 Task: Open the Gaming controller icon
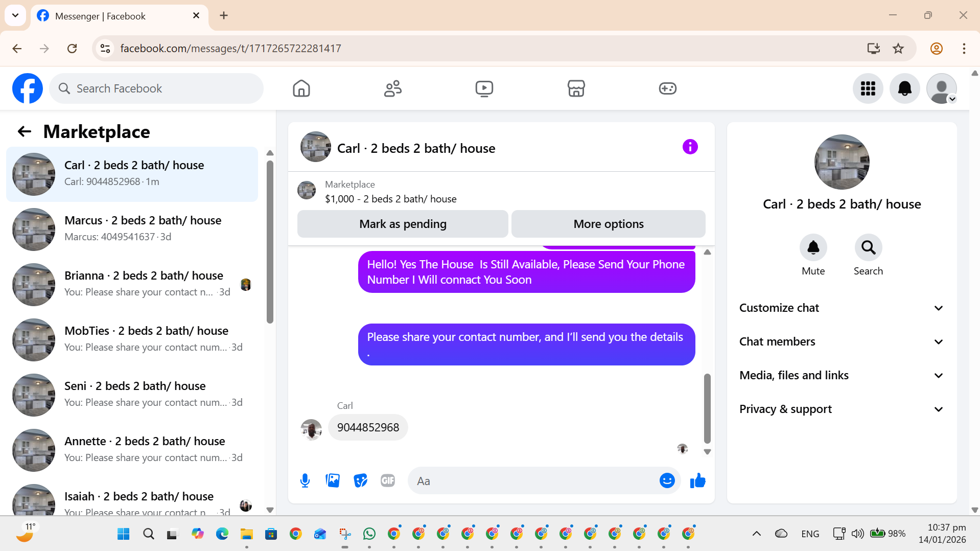click(667, 88)
